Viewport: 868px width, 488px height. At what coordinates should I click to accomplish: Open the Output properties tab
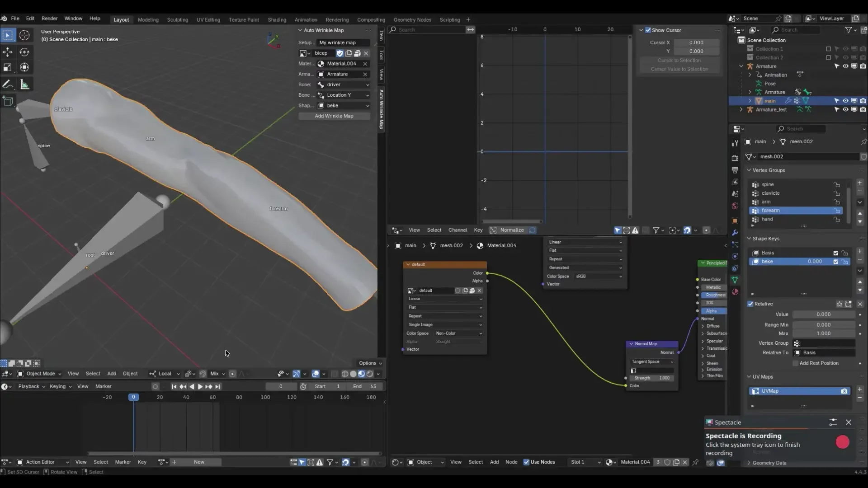735,170
